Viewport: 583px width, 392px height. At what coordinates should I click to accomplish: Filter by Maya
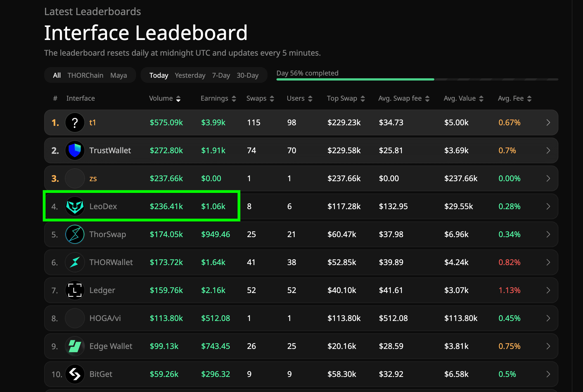(x=119, y=75)
